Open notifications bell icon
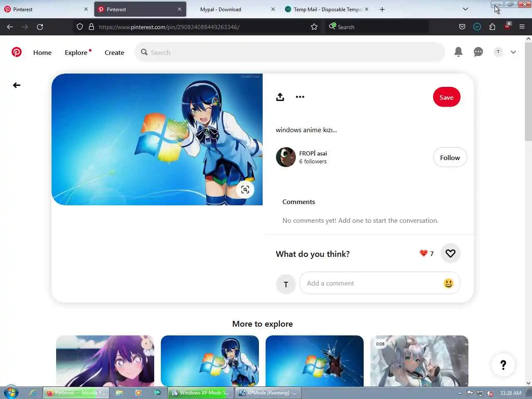The width and height of the screenshot is (532, 399). click(x=458, y=52)
